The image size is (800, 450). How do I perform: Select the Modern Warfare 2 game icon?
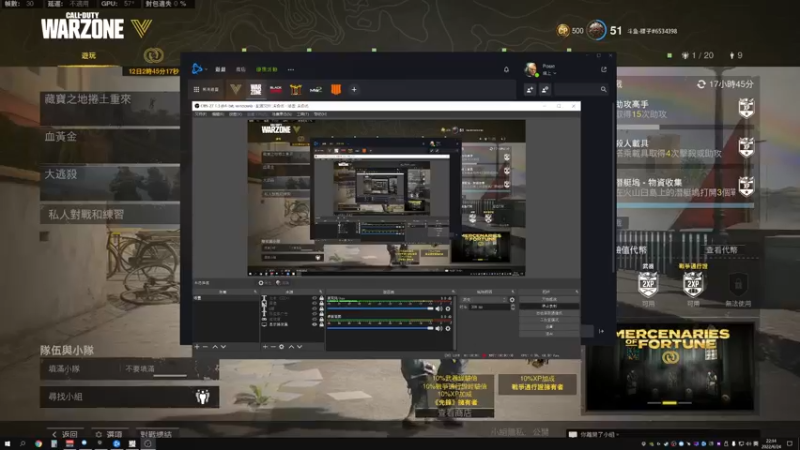pyautogui.click(x=316, y=89)
